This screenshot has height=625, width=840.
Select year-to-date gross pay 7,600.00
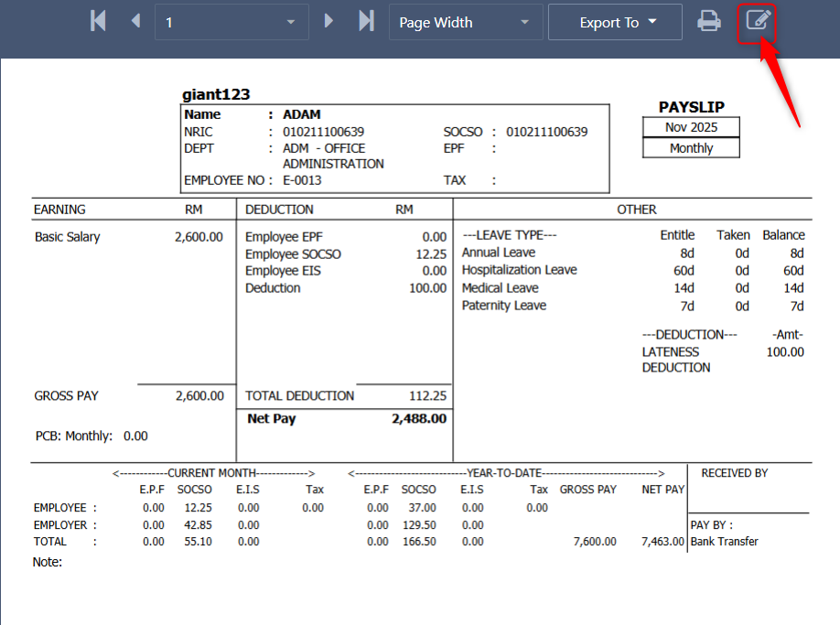tap(595, 542)
